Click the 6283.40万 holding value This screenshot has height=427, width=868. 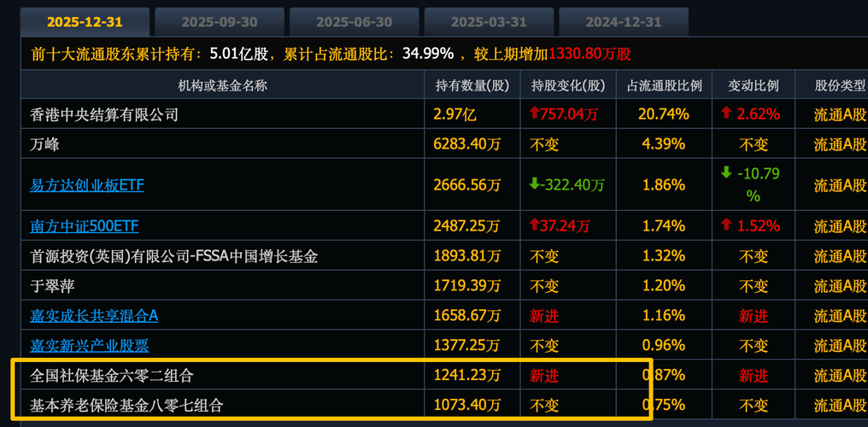[467, 144]
